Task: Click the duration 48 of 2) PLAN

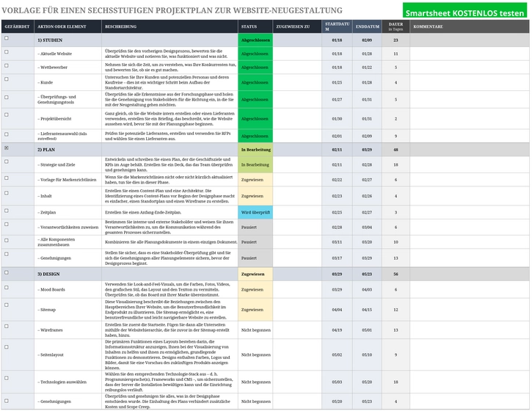Action: 396,150
